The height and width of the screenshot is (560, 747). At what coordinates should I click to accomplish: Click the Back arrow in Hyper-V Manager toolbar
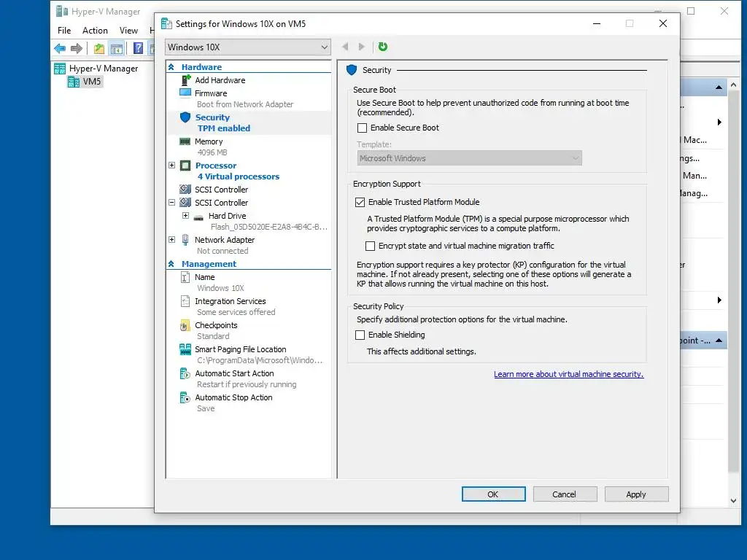coord(60,48)
